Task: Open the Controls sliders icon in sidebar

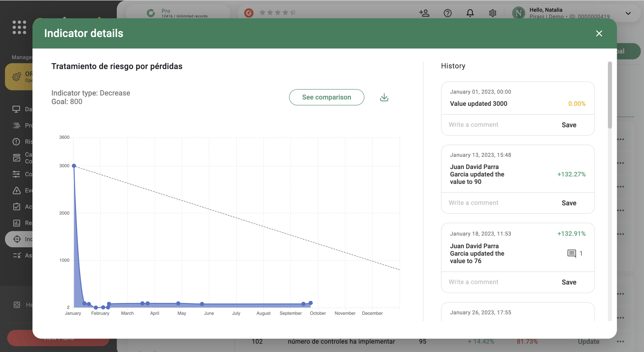Action: click(17, 174)
